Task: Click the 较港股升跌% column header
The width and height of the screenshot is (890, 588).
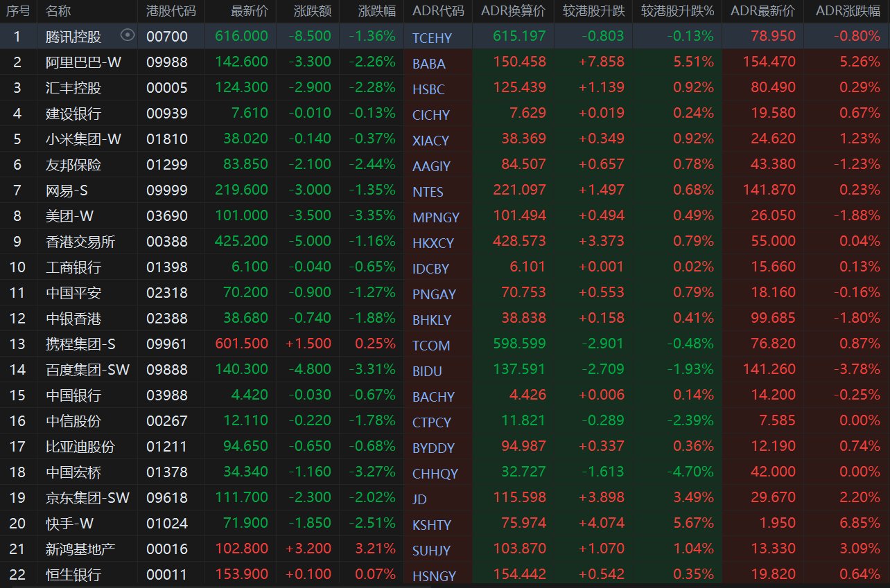Action: (x=677, y=11)
